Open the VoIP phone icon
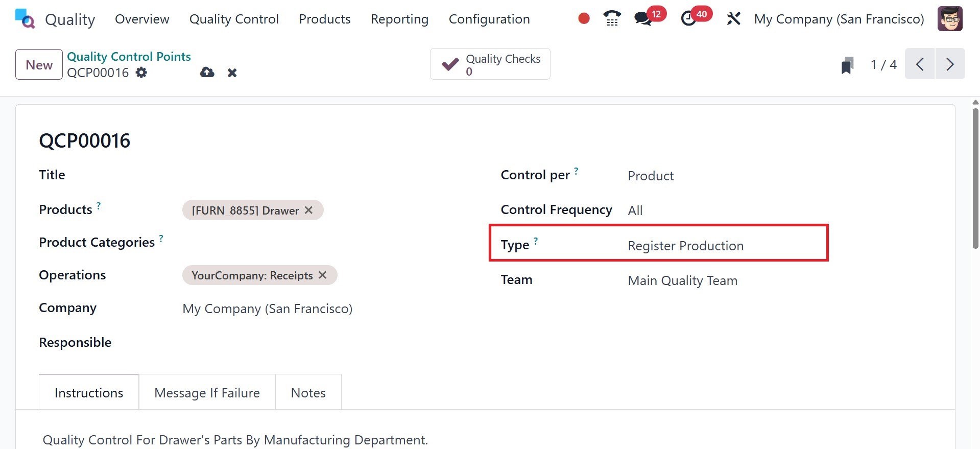 point(612,19)
